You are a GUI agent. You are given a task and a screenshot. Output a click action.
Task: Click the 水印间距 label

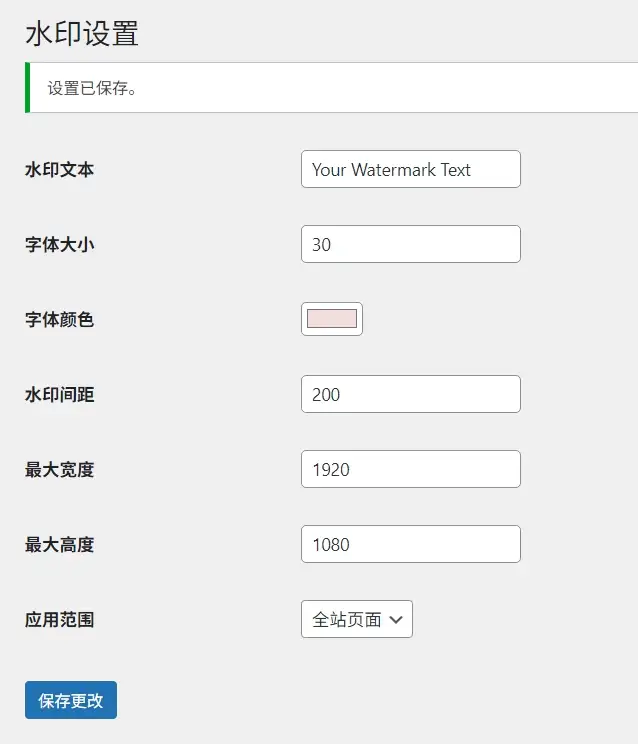[x=60, y=395]
